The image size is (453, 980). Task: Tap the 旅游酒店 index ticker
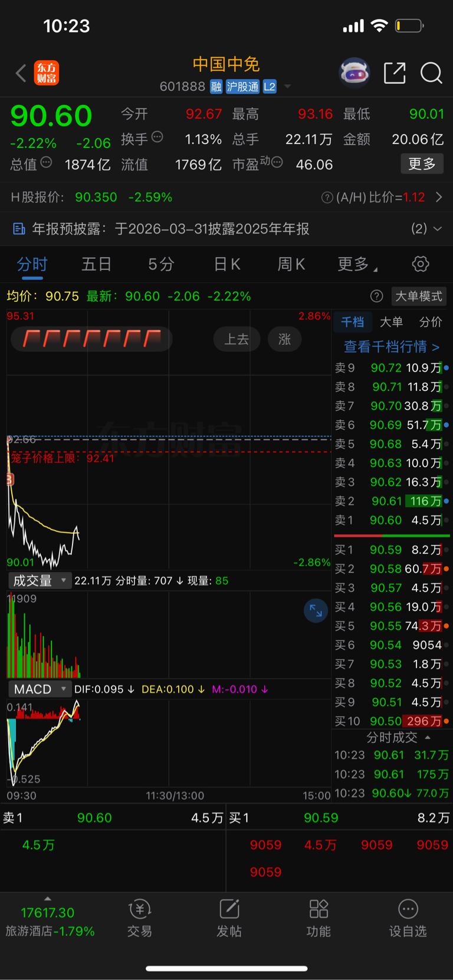coord(50,922)
